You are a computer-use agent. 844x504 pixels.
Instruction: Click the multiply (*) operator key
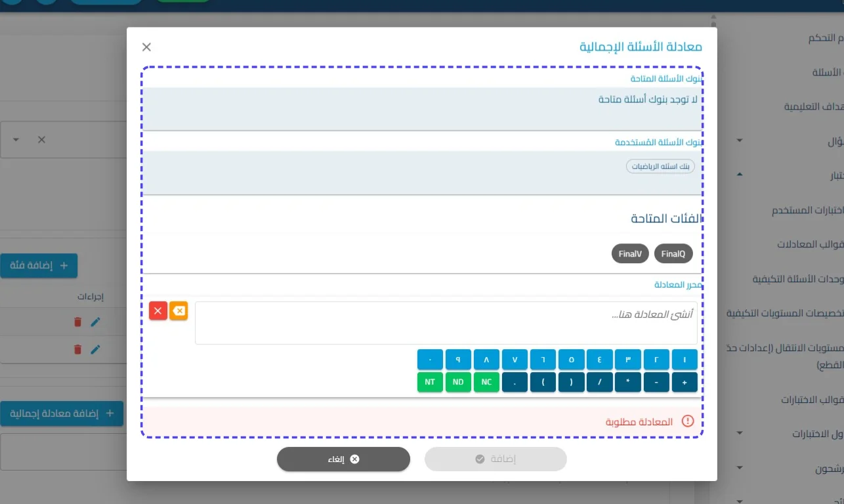(x=628, y=382)
